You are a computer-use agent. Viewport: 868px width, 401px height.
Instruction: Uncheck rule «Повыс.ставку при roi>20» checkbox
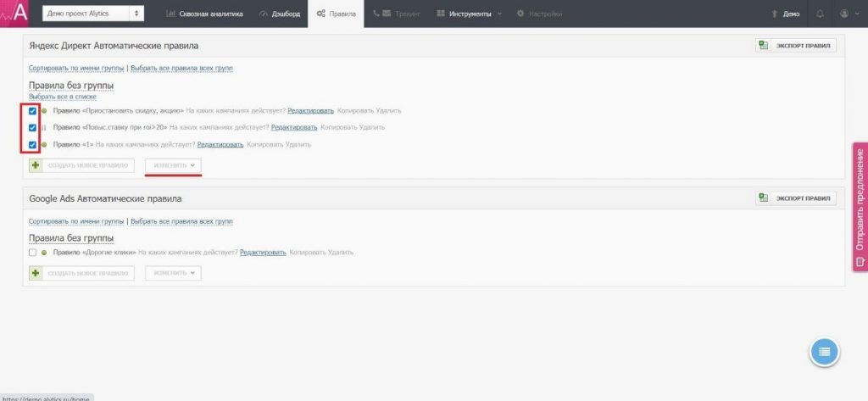33,127
